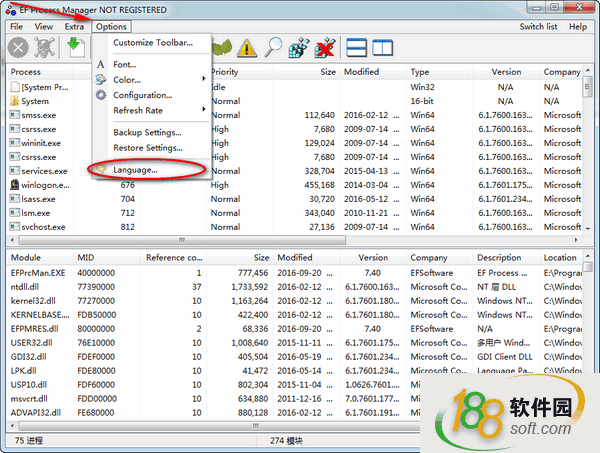Select the vertical split layout icon
The height and width of the screenshot is (453, 600).
point(383,47)
